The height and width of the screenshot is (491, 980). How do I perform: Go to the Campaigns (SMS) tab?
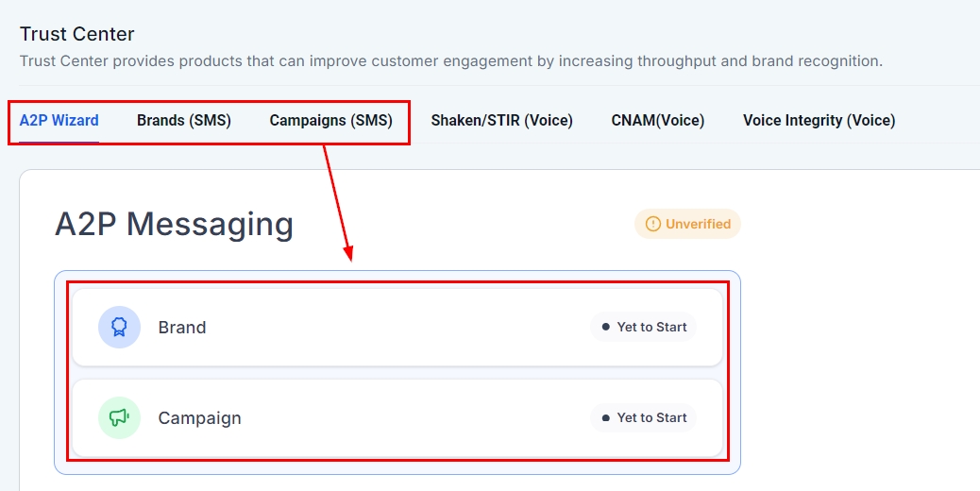tap(330, 120)
